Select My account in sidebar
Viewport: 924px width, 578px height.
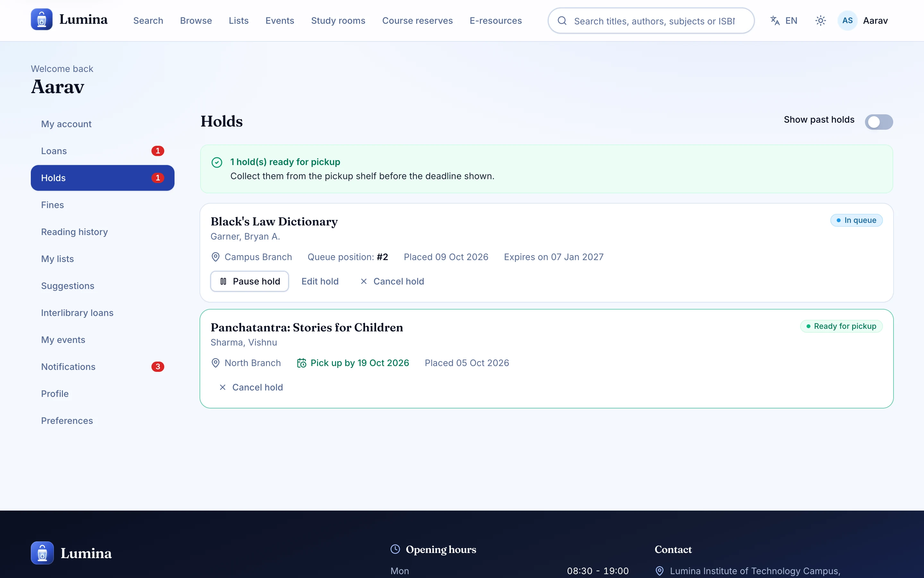coord(102,124)
